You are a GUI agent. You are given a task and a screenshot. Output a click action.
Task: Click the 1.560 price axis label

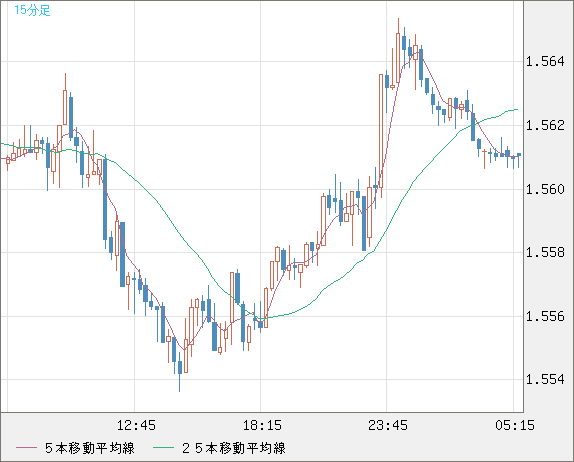[545, 189]
